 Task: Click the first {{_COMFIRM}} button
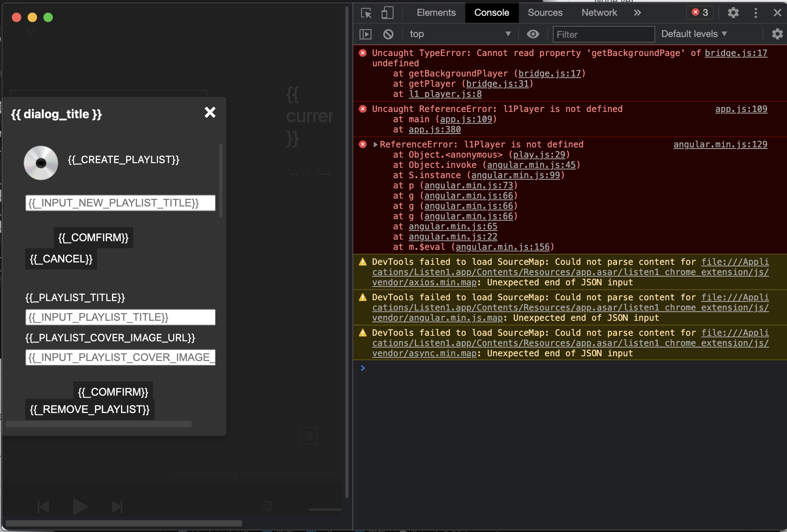[x=93, y=238]
